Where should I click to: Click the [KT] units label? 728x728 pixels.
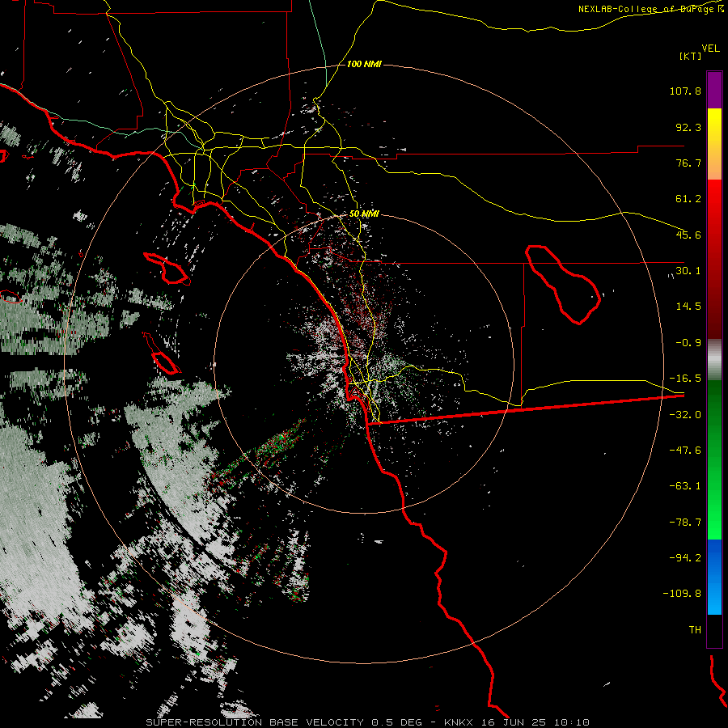coord(691,56)
